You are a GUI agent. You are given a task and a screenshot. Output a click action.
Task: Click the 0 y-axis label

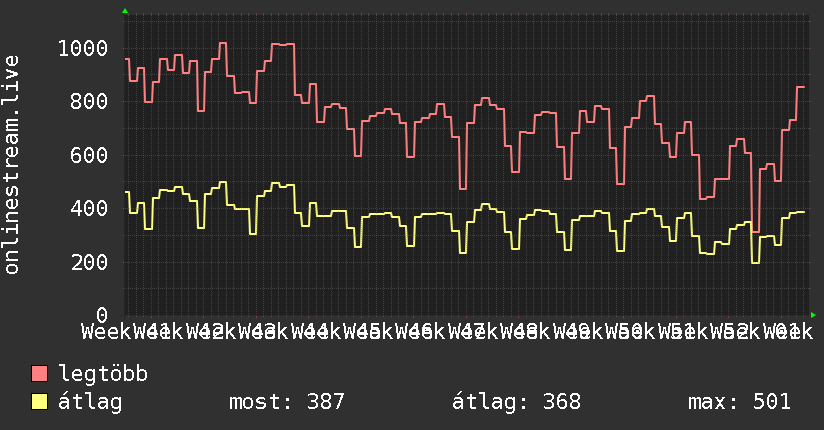click(x=102, y=315)
